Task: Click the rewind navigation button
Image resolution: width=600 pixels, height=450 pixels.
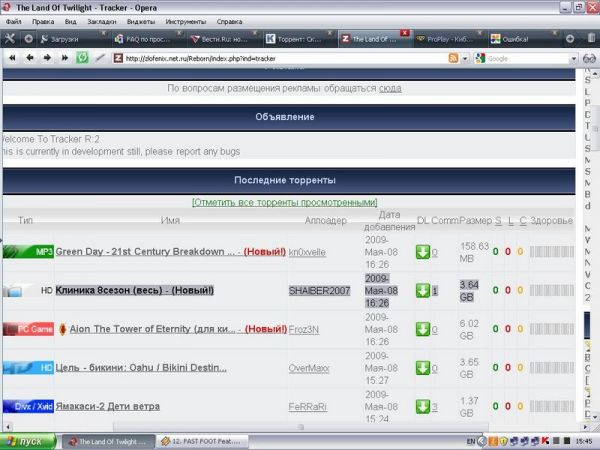Action: pyautogui.click(x=12, y=58)
